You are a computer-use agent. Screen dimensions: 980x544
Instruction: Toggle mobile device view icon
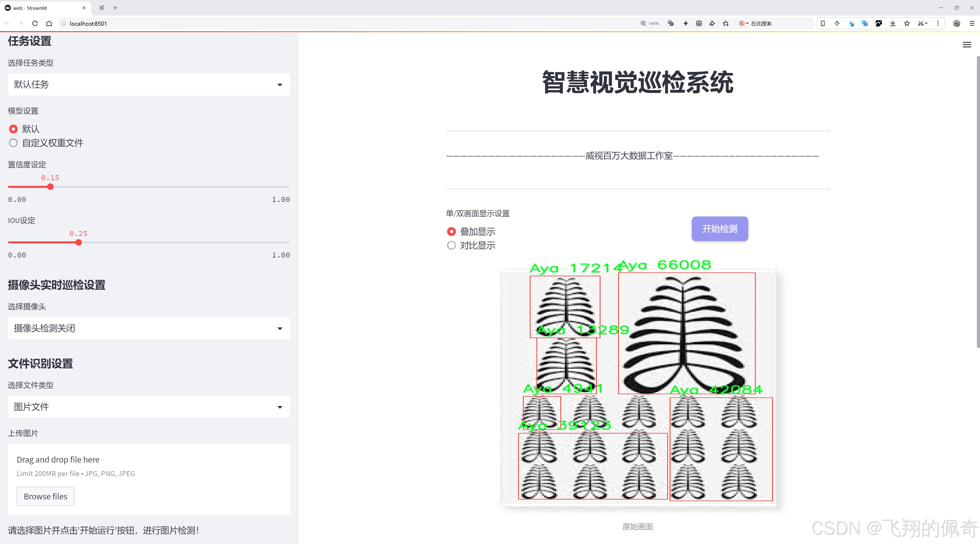point(823,23)
